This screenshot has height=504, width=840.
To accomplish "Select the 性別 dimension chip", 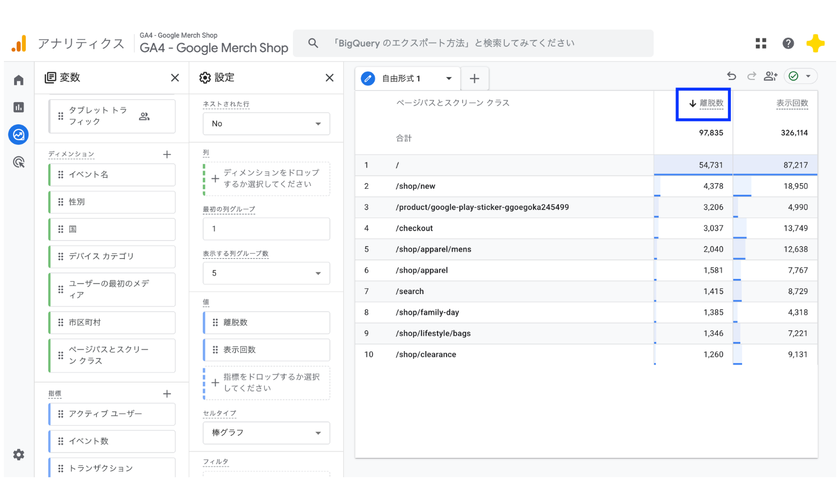I will pyautogui.click(x=112, y=202).
